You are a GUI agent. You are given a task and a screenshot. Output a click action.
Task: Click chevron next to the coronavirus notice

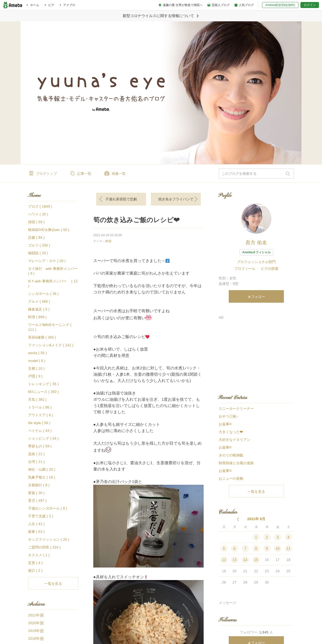198,16
